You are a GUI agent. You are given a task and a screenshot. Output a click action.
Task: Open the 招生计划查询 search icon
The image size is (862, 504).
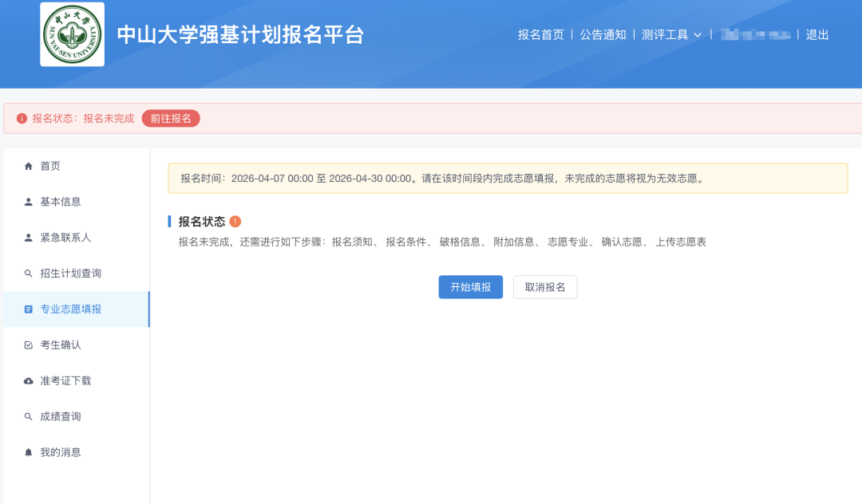pos(28,273)
